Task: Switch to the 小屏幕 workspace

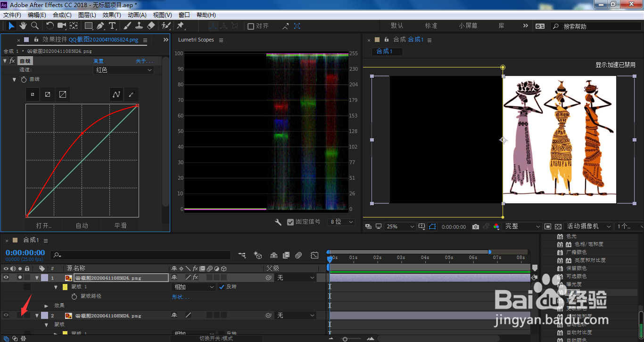Action: point(468,26)
